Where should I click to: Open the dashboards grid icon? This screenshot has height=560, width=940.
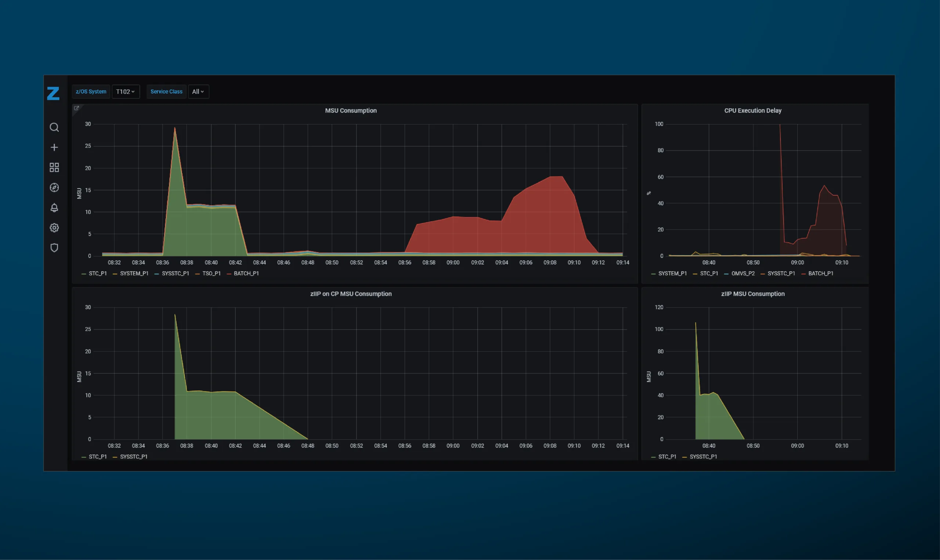(54, 167)
